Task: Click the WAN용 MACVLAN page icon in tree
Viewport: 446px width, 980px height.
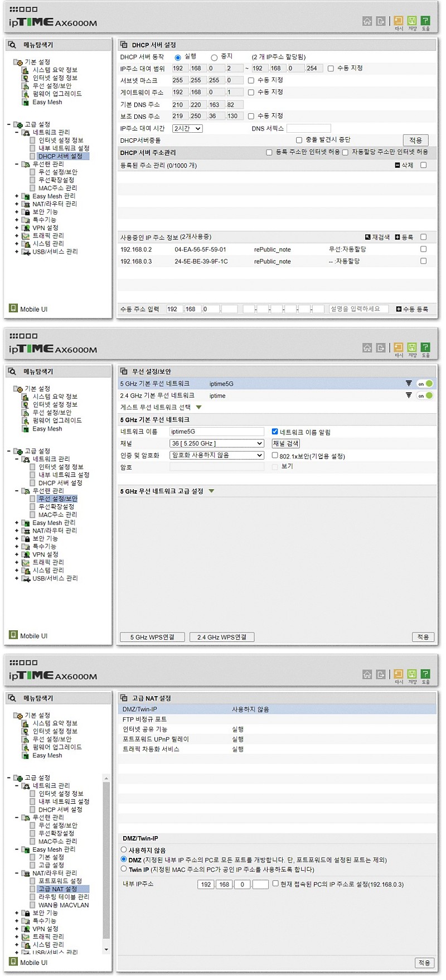Action: [x=32, y=905]
